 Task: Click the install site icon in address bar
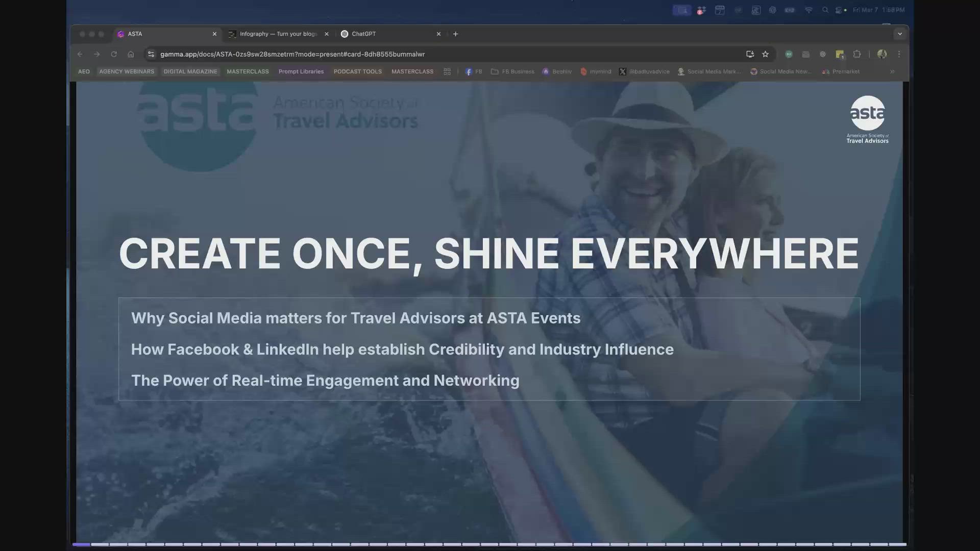coord(750,54)
